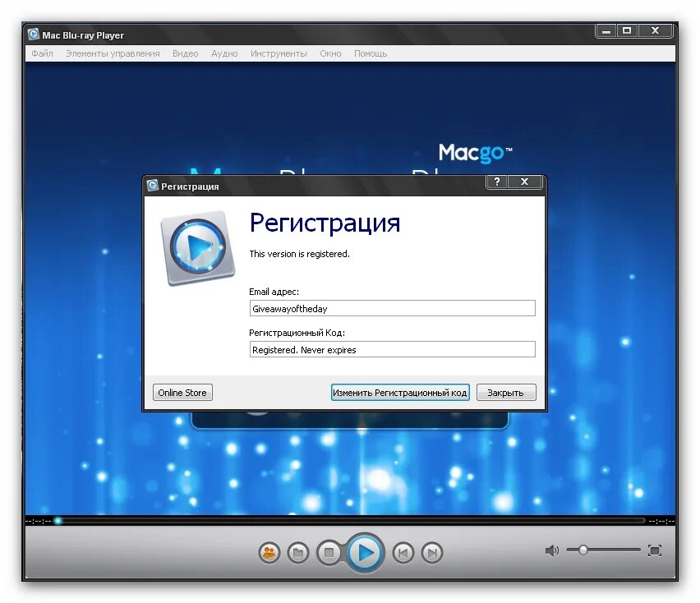The height and width of the screenshot is (603, 700).
Task: Click the orange community/share icon
Action: (x=267, y=552)
